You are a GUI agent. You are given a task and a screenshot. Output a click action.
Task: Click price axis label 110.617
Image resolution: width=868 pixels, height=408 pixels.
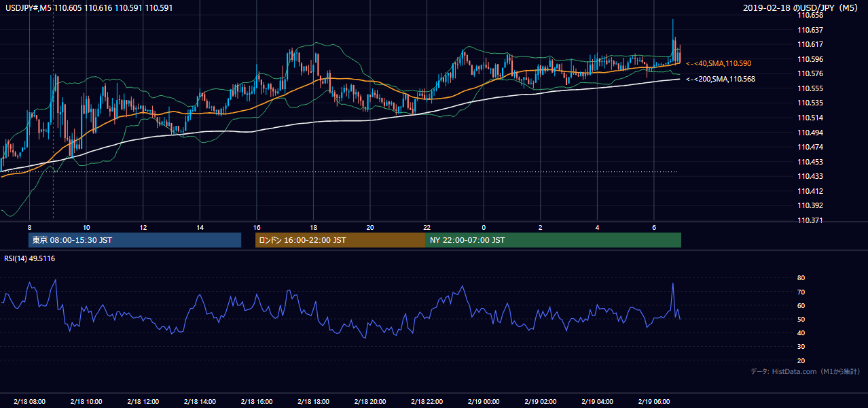click(810, 44)
